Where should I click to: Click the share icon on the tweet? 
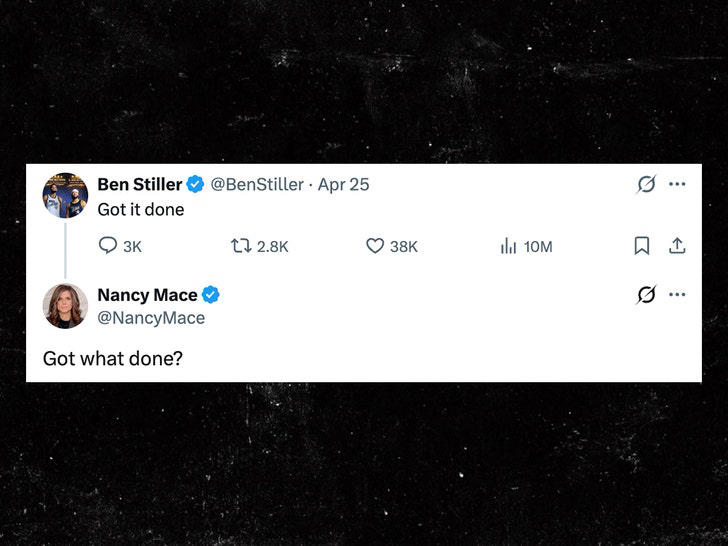(677, 246)
